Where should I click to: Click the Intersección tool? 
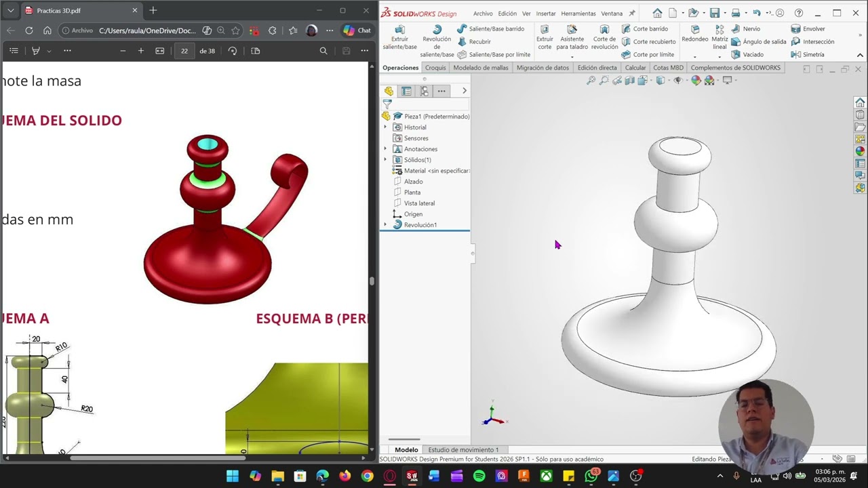click(812, 42)
